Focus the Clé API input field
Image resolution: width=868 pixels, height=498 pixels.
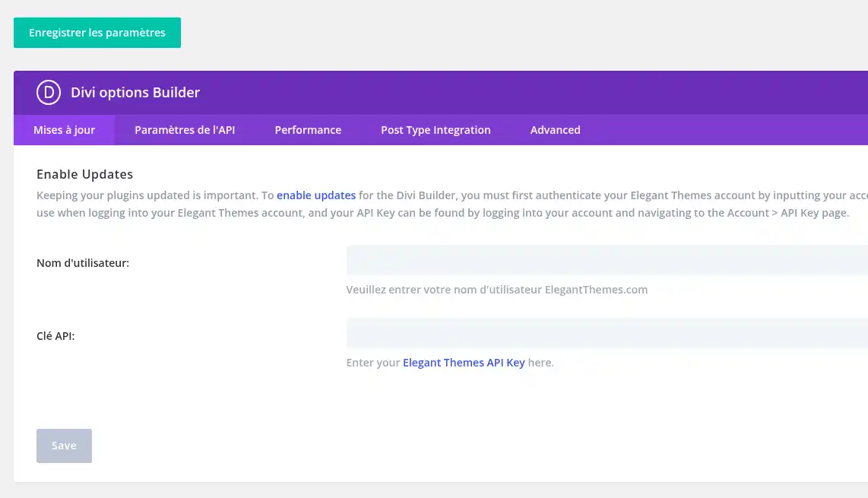(x=607, y=333)
